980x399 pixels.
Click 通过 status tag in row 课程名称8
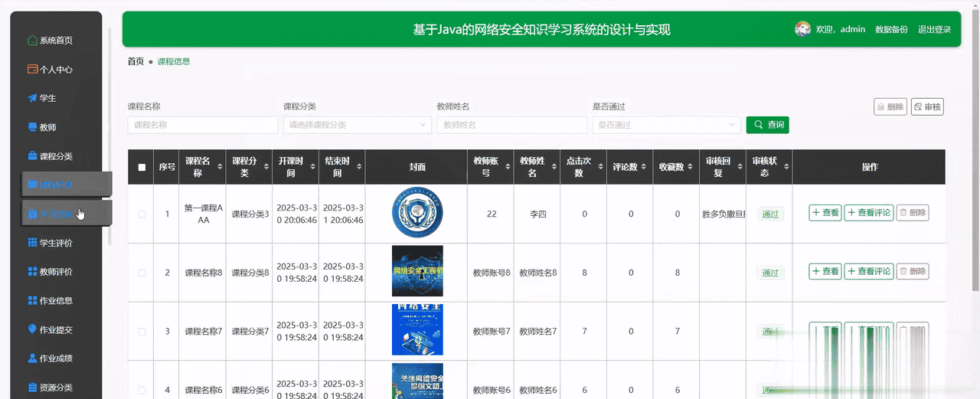point(770,273)
